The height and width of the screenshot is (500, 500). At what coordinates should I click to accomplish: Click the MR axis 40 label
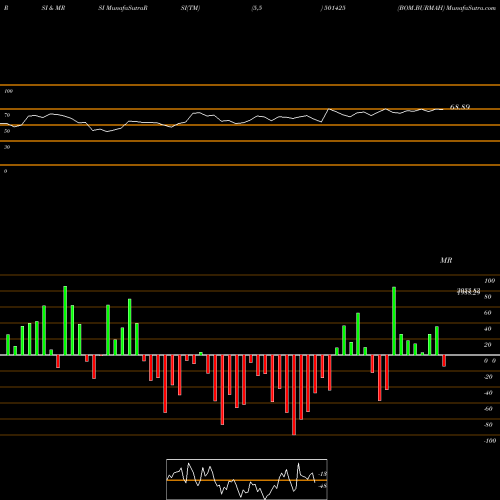click(488, 329)
